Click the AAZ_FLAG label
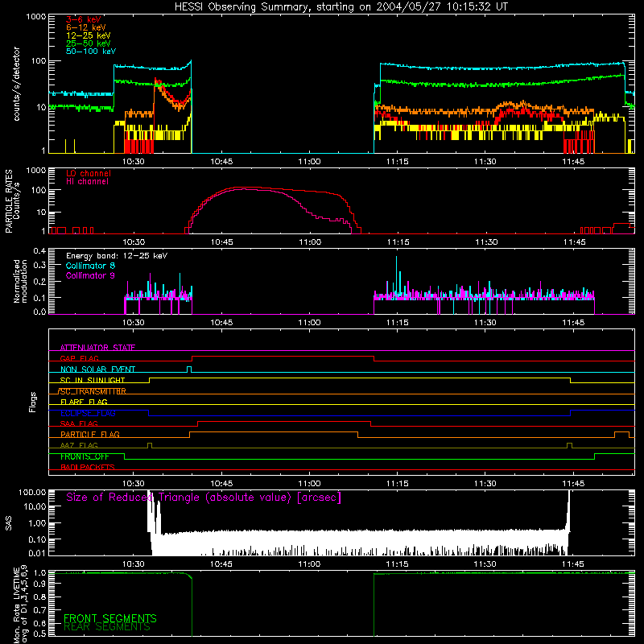The image size is (644, 644). [x=79, y=445]
